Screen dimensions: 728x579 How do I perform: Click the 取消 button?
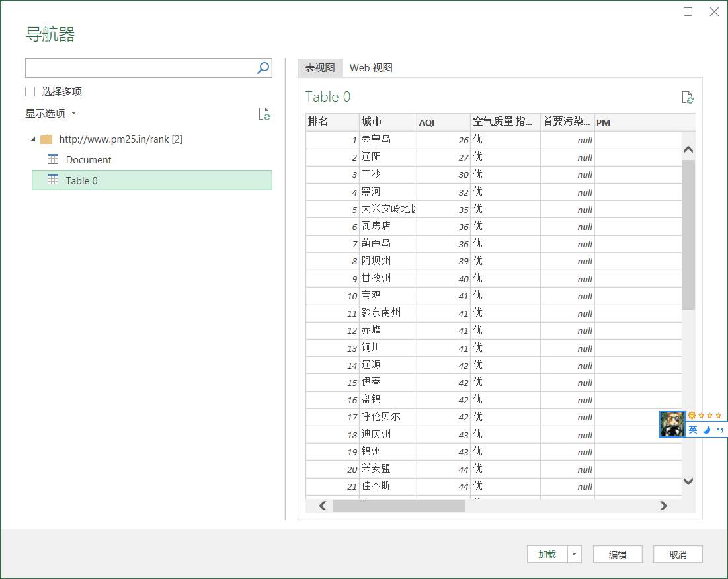coord(678,554)
